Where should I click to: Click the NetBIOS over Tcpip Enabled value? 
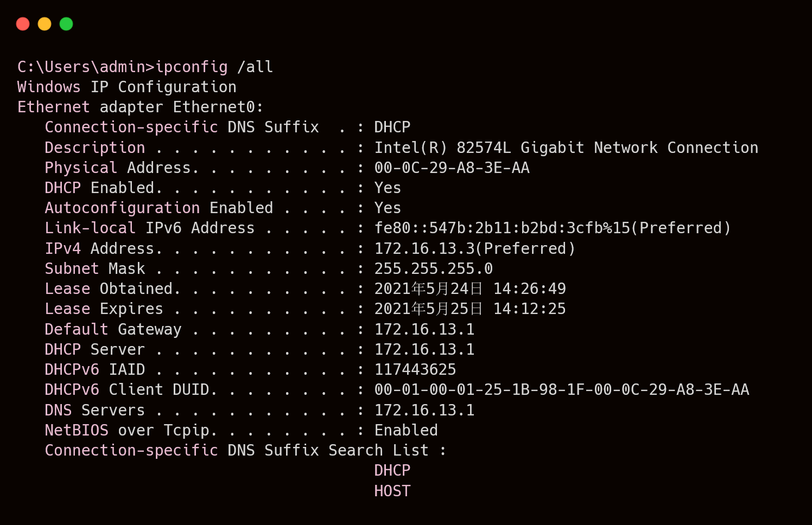[406, 430]
